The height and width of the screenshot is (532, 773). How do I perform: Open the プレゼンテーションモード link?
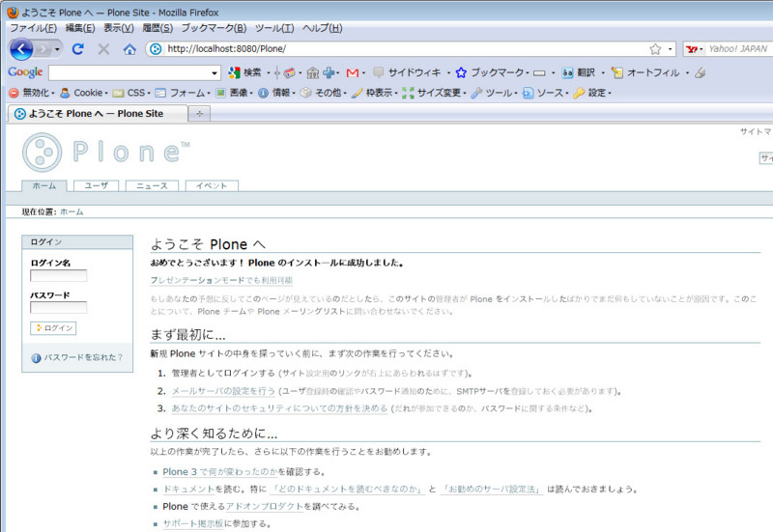coord(221,280)
